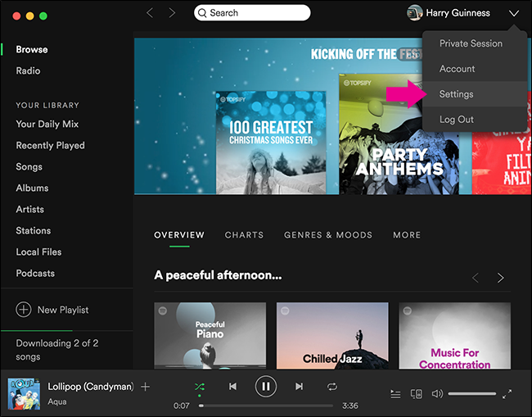Open the play queue
This screenshot has width=532, height=417.
395,394
